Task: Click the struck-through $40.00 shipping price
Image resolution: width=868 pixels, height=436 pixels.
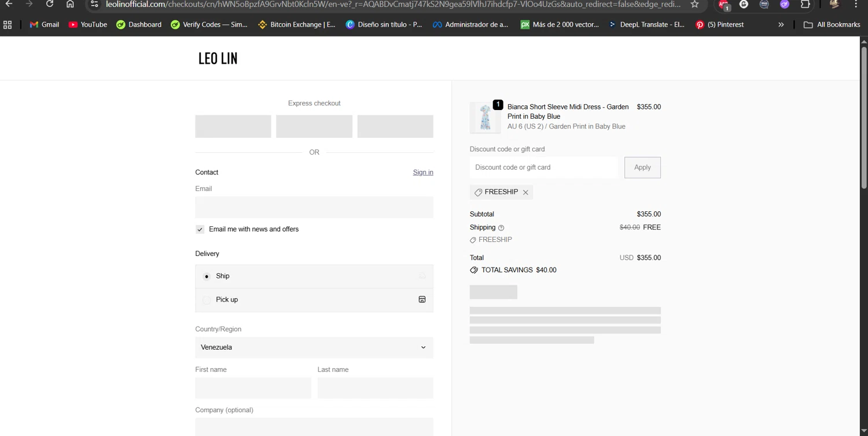Action: tap(630, 228)
